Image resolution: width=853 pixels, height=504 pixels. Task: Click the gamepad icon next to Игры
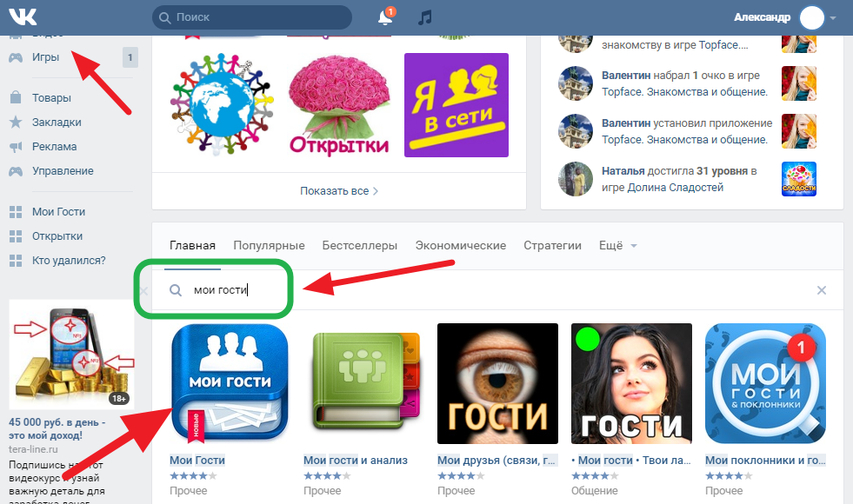click(16, 57)
